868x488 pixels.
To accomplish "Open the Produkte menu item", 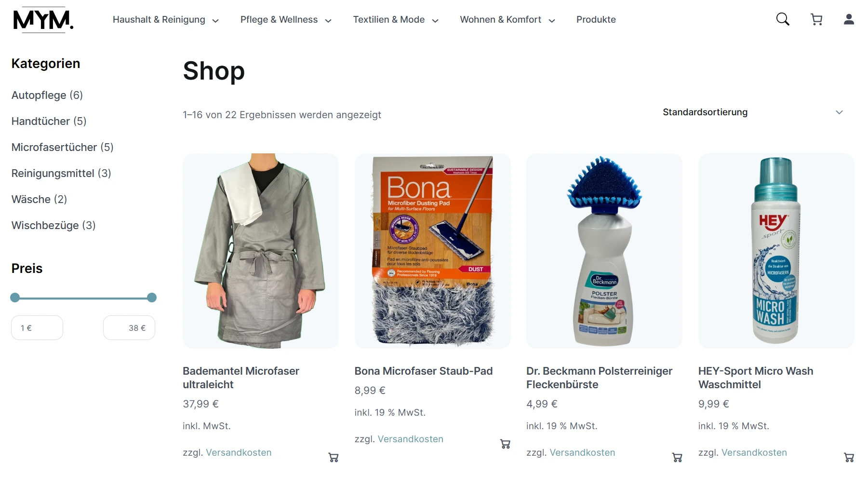I will click(596, 20).
